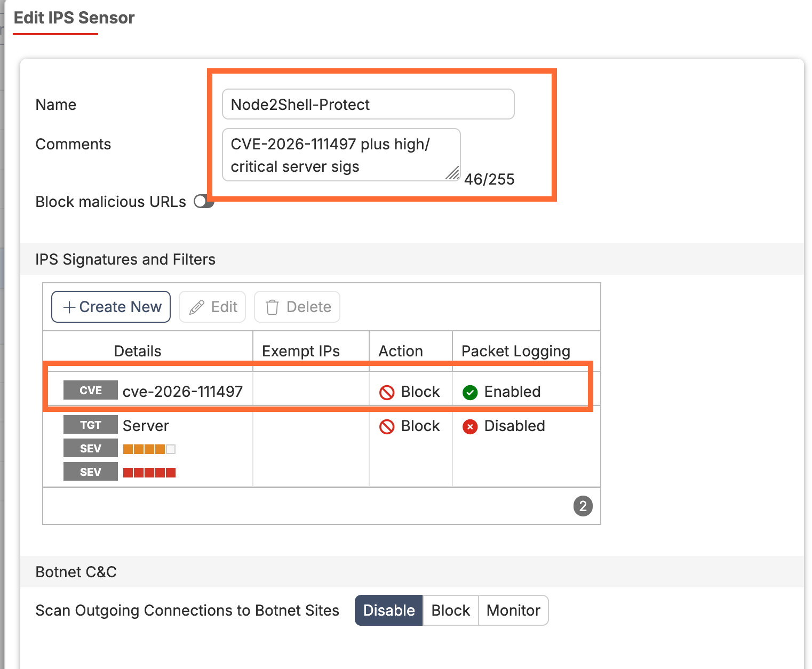Click the gray TGT badge
The width and height of the screenshot is (812, 669).
(x=91, y=425)
